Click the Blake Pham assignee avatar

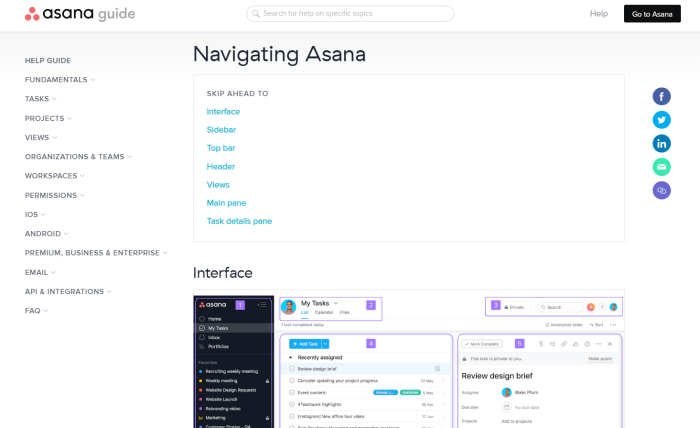(506, 392)
